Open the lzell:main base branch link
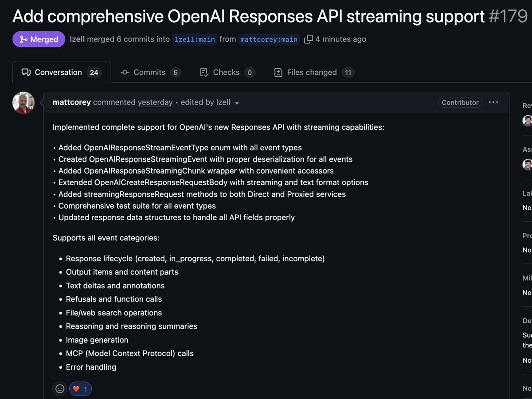 click(195, 39)
